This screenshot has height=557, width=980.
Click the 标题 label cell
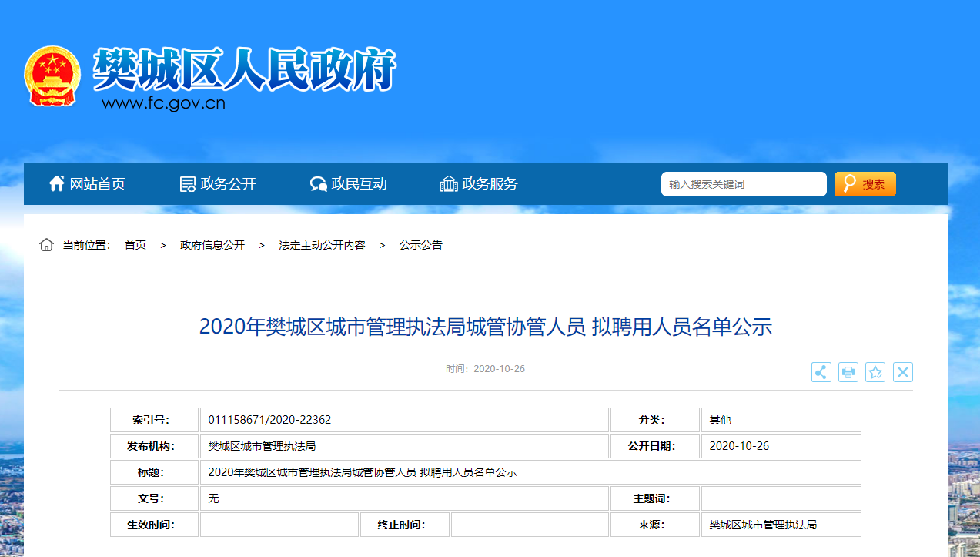click(x=155, y=472)
